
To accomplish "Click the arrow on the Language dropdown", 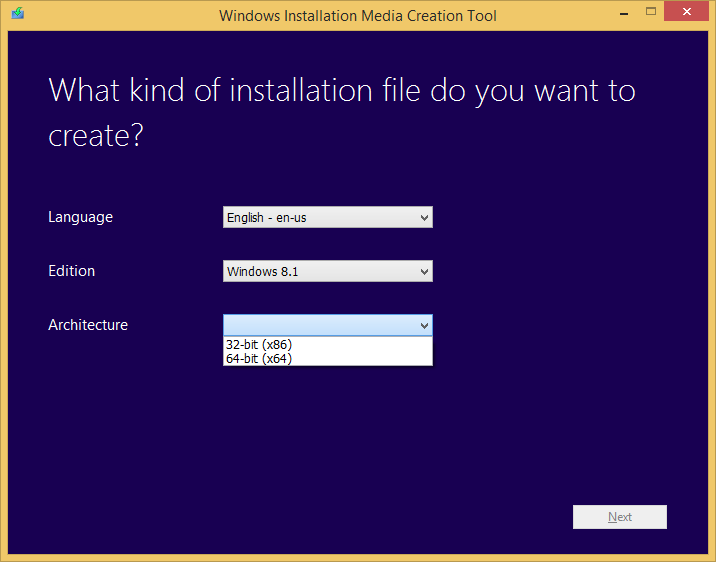I will [x=424, y=217].
